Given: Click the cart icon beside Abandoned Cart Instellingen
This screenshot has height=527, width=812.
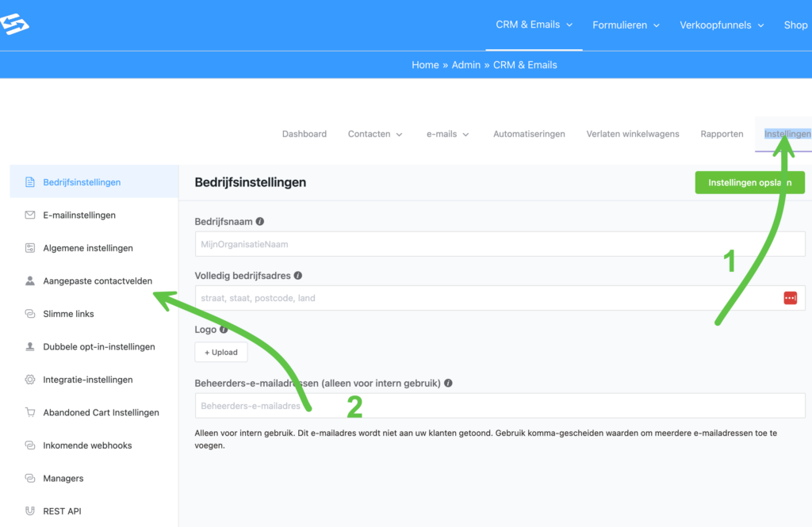Looking at the screenshot, I should pyautogui.click(x=30, y=412).
